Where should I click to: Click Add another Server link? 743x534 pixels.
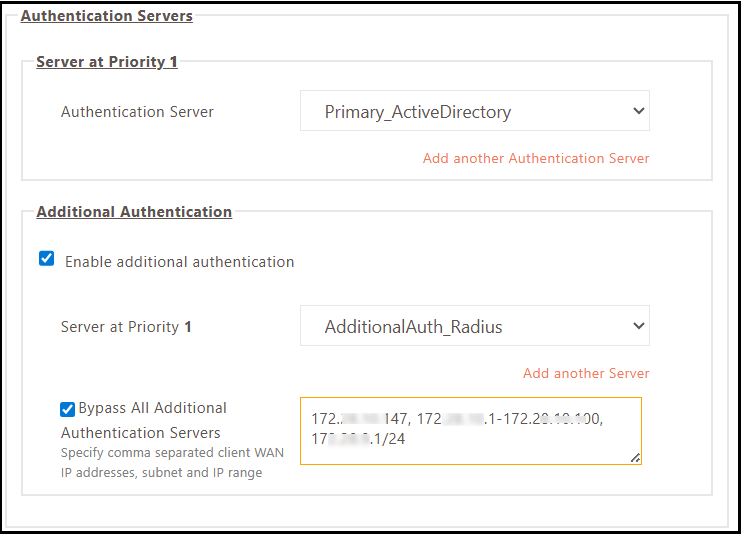pos(586,373)
